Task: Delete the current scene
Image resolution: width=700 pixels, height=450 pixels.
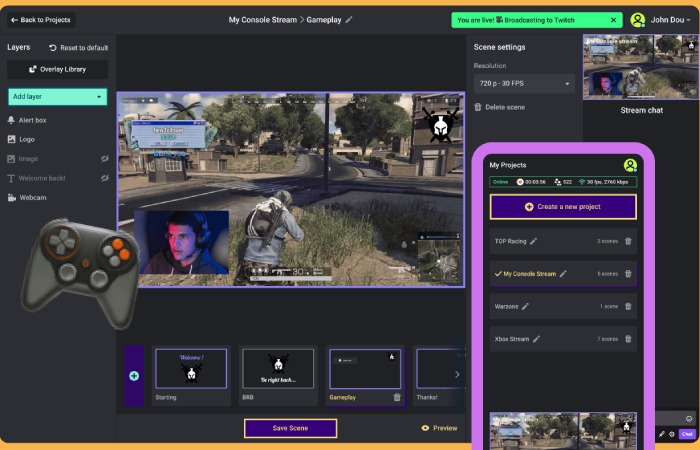Action: click(x=500, y=107)
